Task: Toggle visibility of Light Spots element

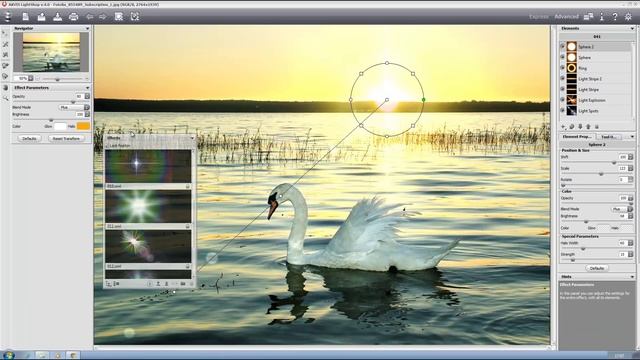Action: [x=562, y=110]
